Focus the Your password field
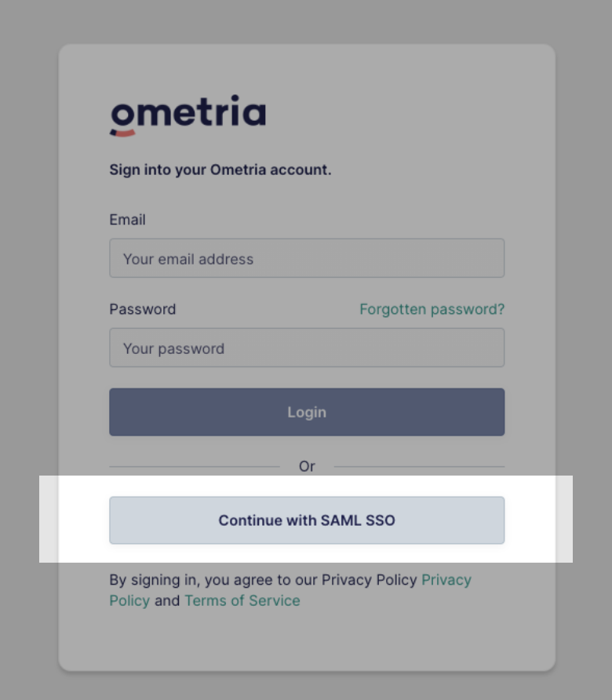The width and height of the screenshot is (612, 700). 307,348
